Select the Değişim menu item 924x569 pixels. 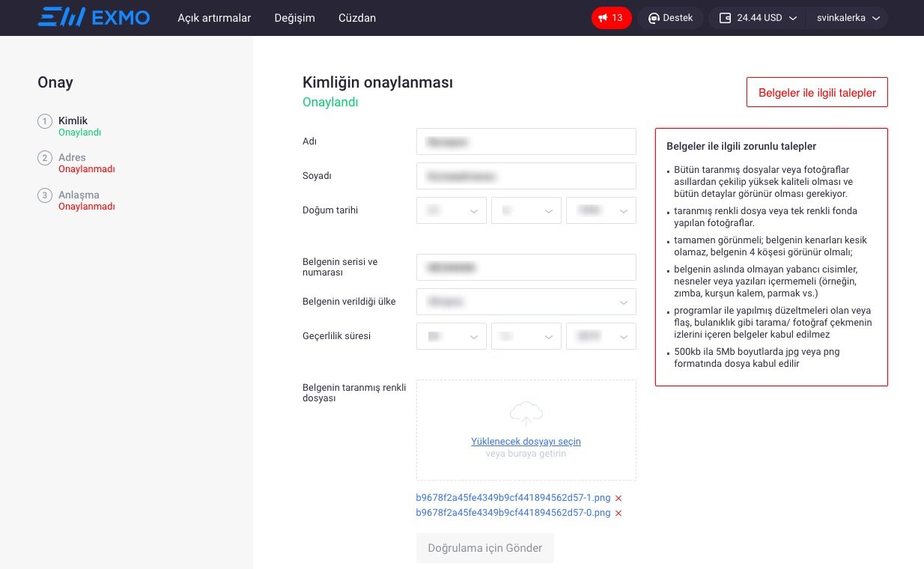294,18
